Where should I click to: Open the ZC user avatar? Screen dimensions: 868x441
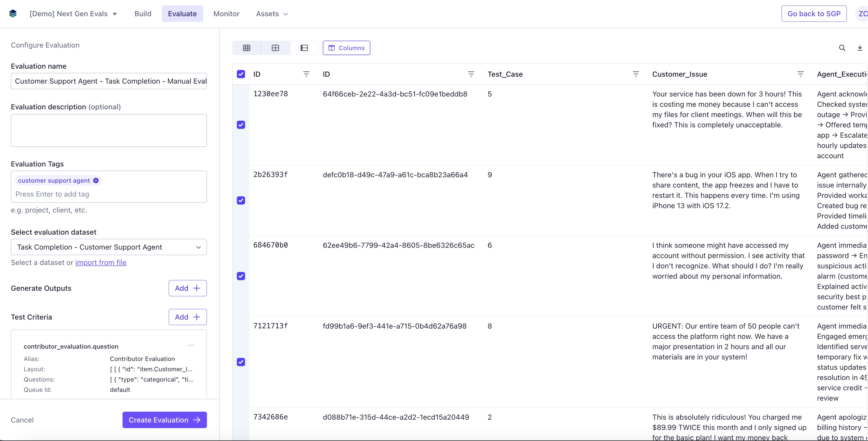862,14
